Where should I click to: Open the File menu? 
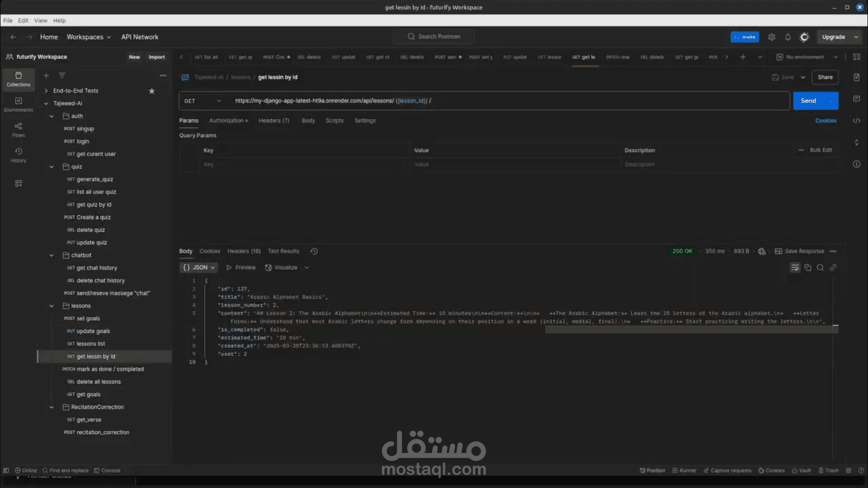tap(8, 20)
